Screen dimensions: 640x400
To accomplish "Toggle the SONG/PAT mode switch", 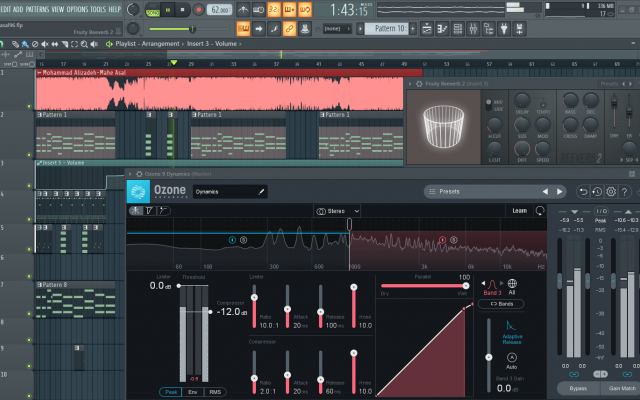I will tap(153, 10).
